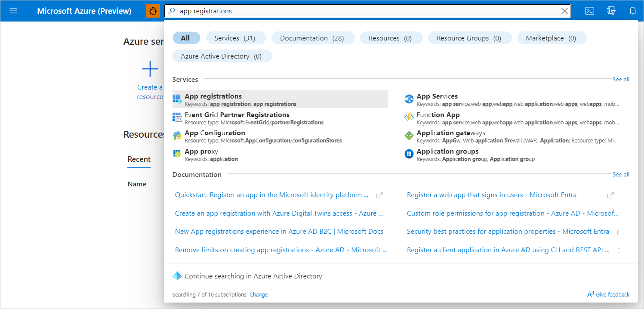
Task: Open Security best practices for application properties
Action: coord(508,232)
